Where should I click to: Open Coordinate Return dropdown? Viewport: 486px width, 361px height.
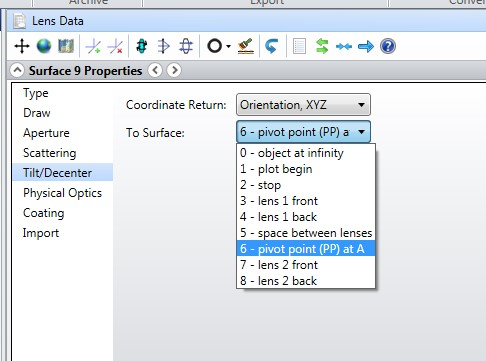pos(303,105)
